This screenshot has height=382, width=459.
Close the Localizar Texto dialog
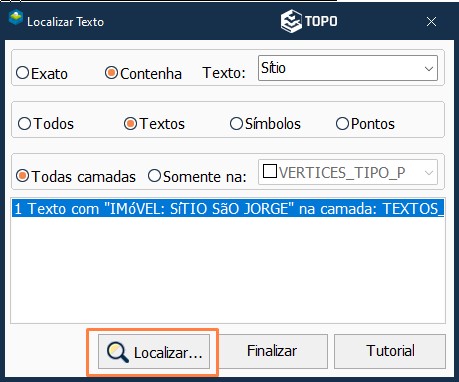pyautogui.click(x=431, y=22)
